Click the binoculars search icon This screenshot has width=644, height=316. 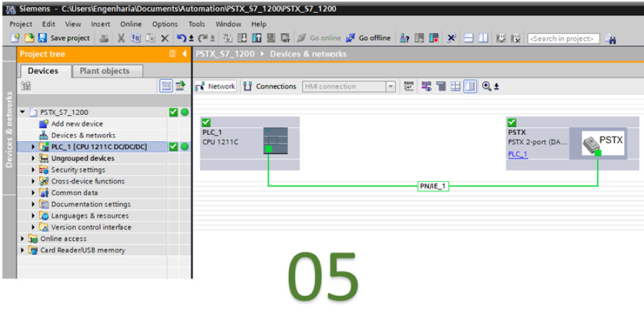(x=611, y=39)
